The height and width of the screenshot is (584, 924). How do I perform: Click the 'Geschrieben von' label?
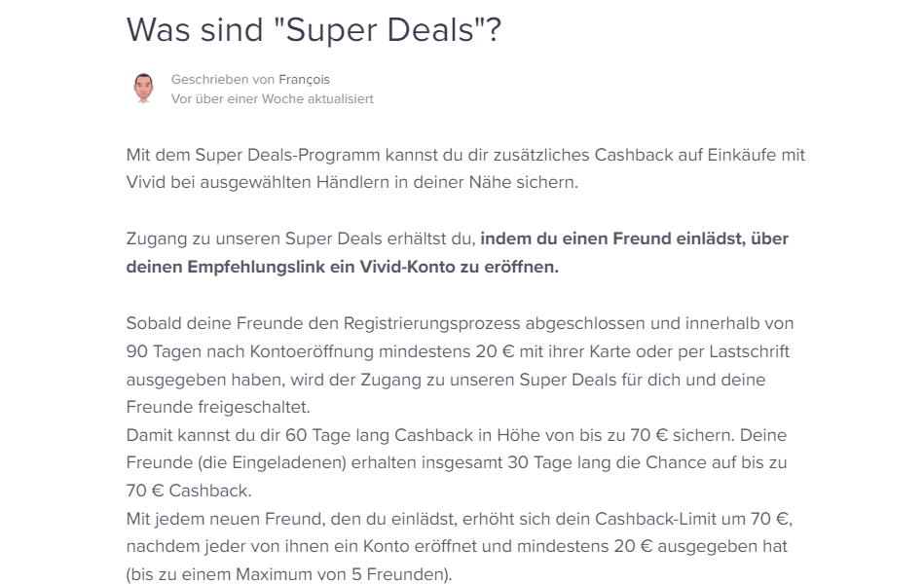tap(223, 80)
